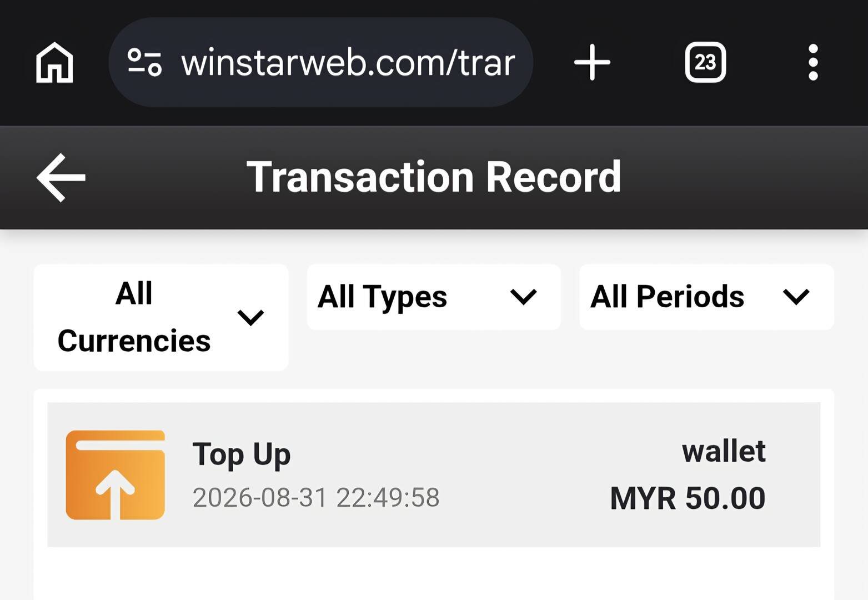The image size is (868, 600).
Task: Expand the All Types dropdown
Action: click(434, 297)
